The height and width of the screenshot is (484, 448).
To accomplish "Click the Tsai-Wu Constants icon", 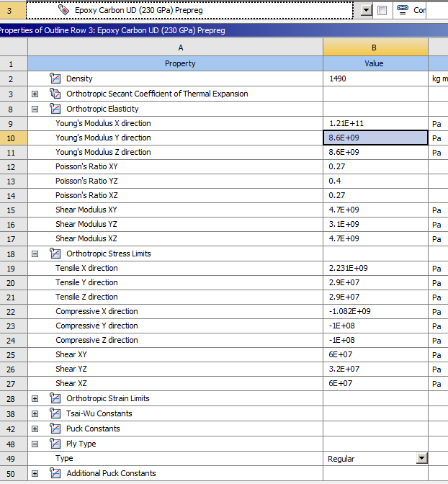I will click(x=55, y=413).
